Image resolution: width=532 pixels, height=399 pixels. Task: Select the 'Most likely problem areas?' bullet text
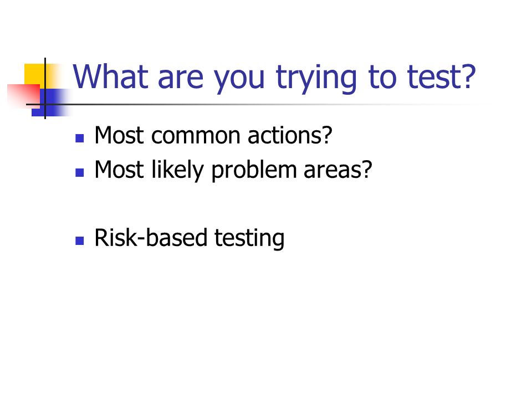pyautogui.click(x=233, y=170)
